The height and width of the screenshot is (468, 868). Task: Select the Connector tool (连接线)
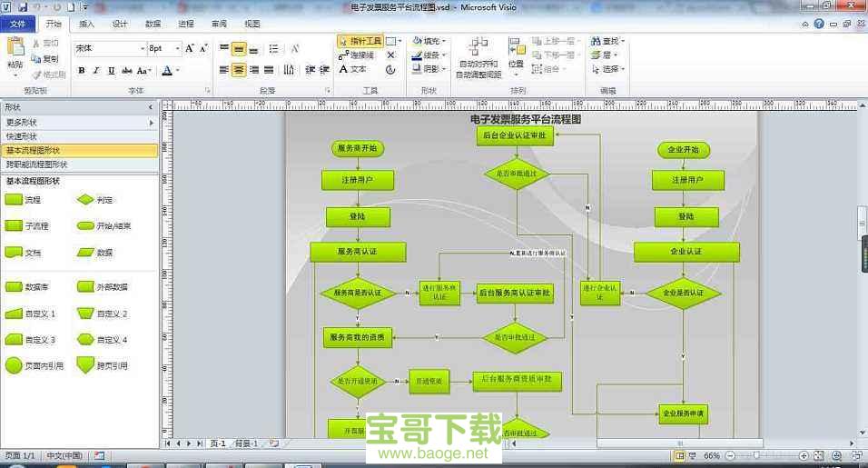point(356,55)
